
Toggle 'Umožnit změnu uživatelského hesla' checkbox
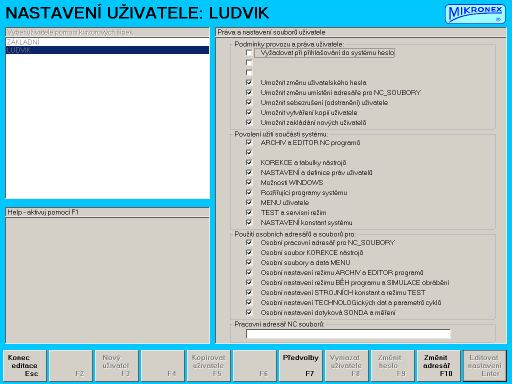point(249,82)
